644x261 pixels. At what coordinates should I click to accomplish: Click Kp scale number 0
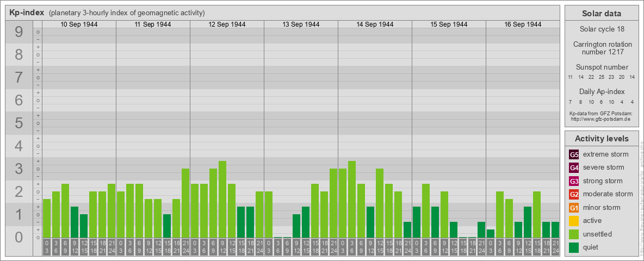18,237
